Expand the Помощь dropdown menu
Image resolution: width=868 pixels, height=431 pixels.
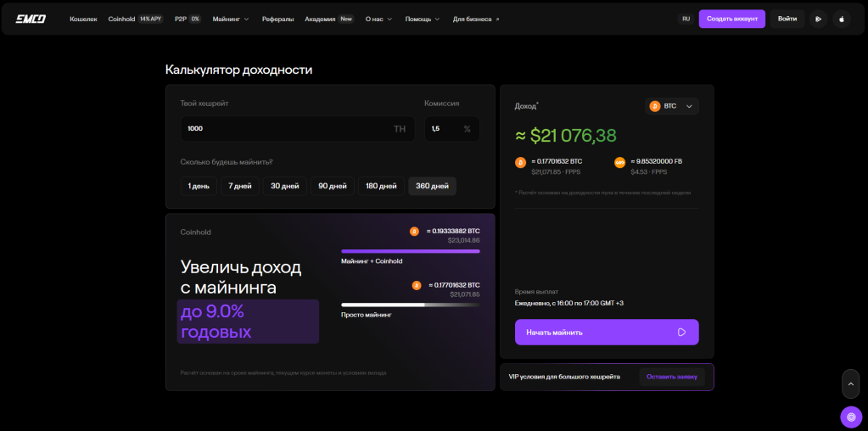(x=422, y=19)
